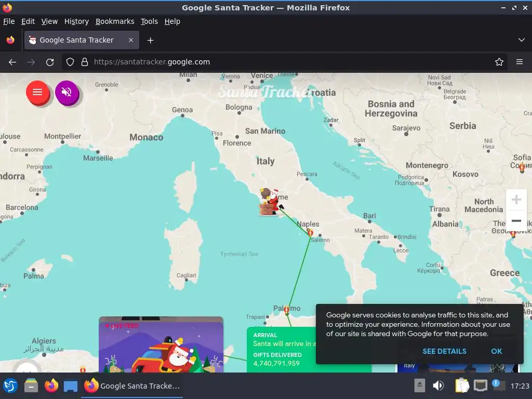Open a new tab with plus button

150,41
